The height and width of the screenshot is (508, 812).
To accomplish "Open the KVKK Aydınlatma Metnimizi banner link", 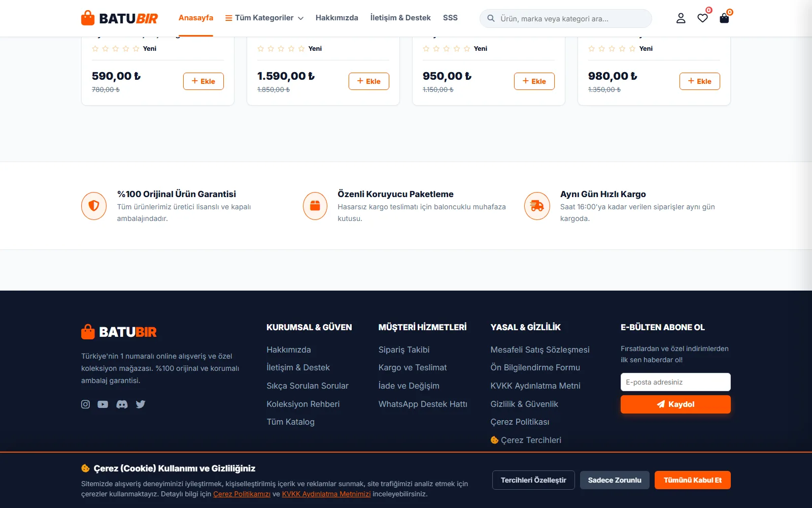I will point(326,494).
